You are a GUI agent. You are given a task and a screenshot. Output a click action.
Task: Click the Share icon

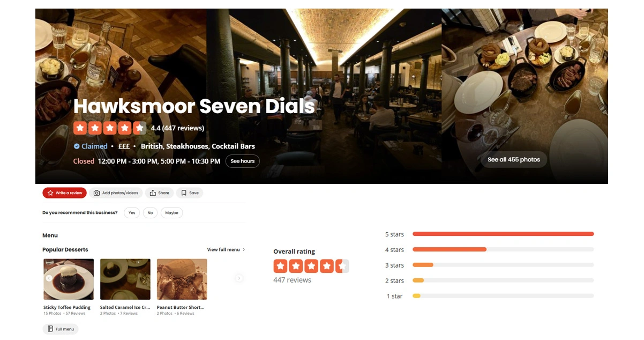point(153,193)
